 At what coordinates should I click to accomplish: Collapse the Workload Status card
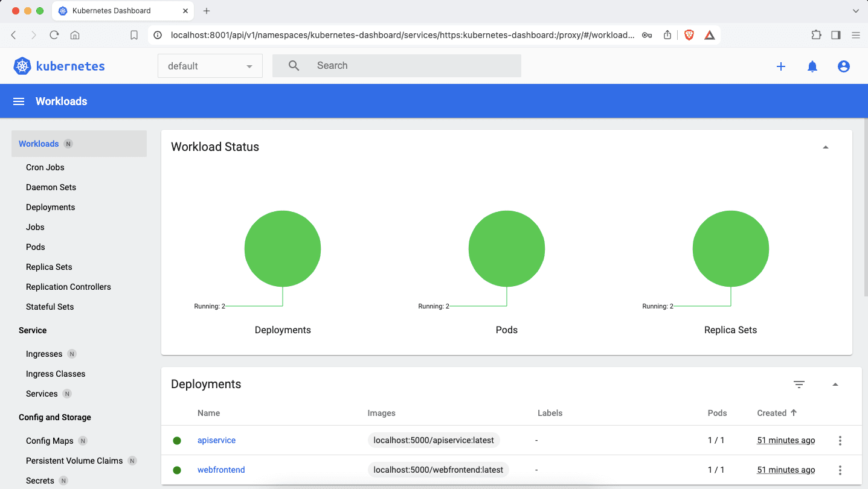[826, 147]
